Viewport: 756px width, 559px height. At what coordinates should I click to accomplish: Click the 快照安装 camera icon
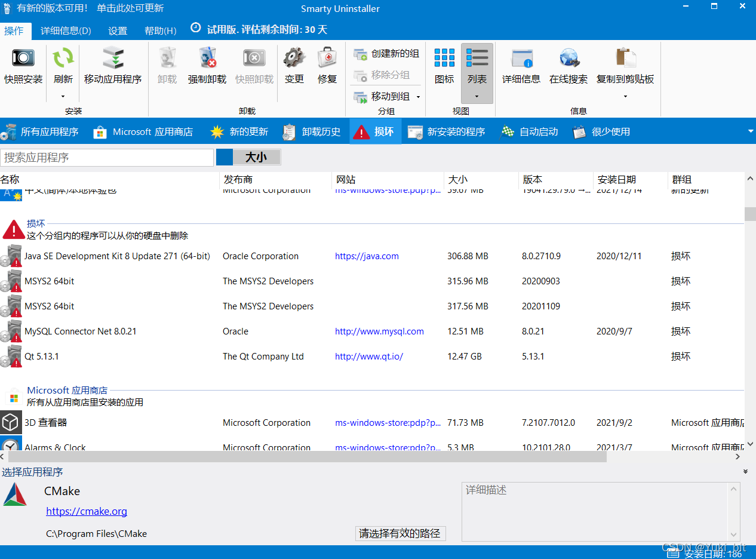coord(23,58)
